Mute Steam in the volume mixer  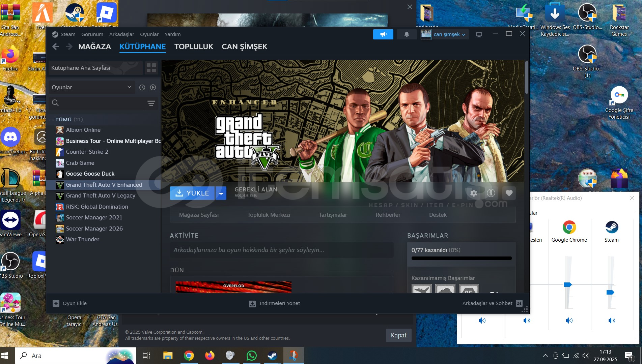(612, 321)
